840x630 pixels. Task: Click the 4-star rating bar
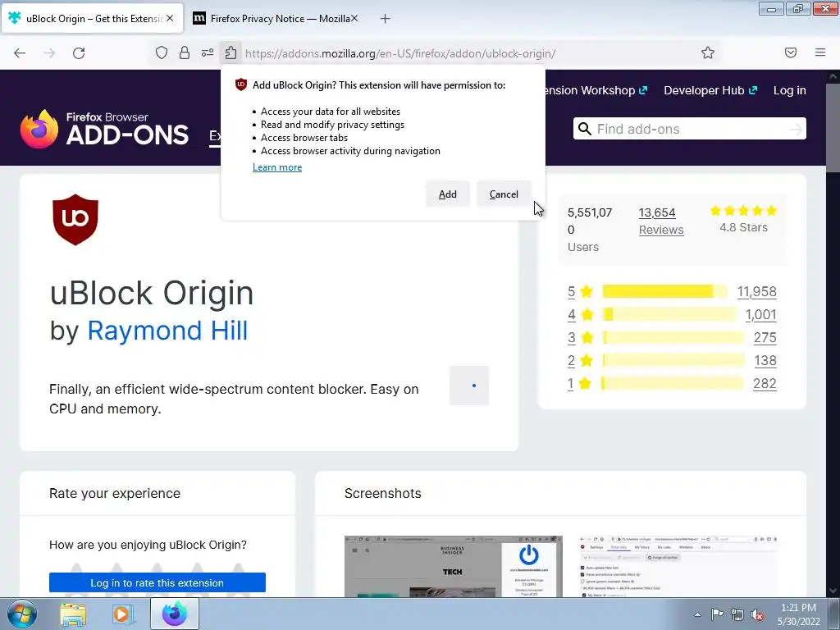pos(669,314)
